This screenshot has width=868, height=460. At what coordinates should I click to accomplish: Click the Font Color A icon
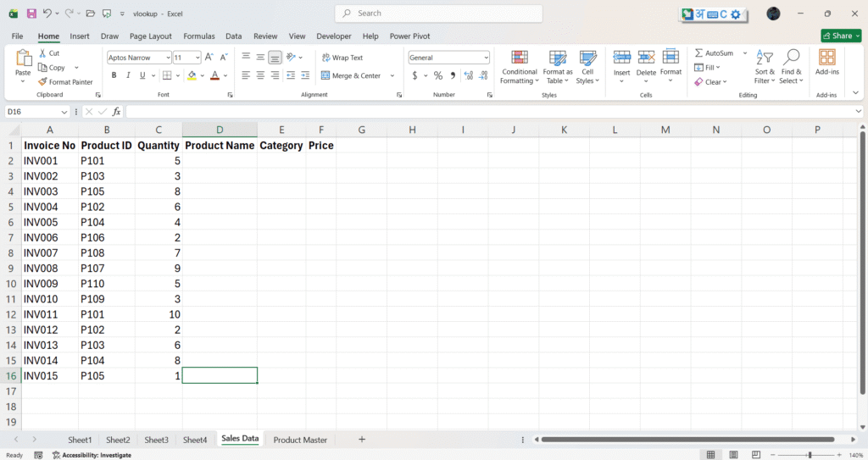tap(214, 75)
